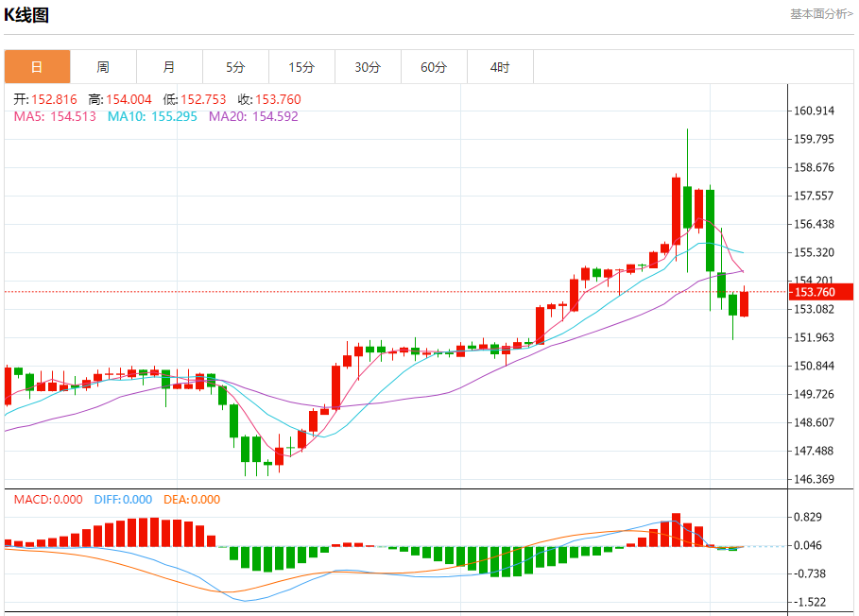859x616 pixels.
Task: Switch to the 周 weekly tab
Action: click(103, 67)
